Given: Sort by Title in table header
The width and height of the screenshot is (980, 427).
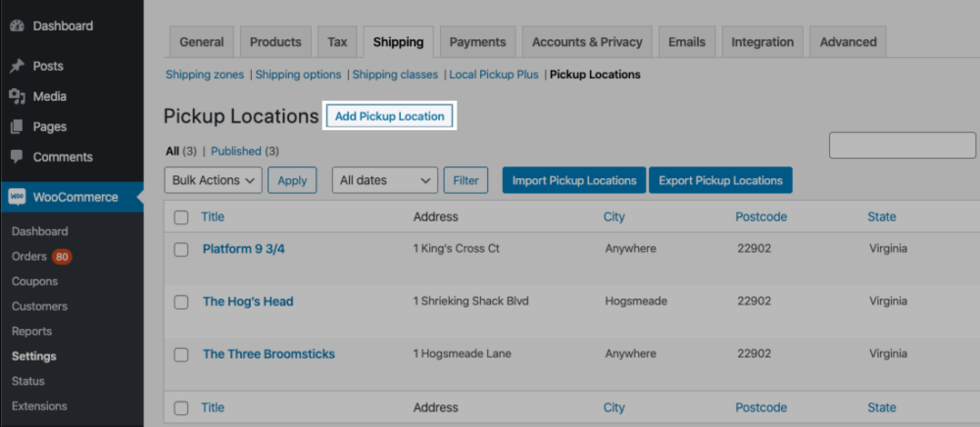Looking at the screenshot, I should click(x=213, y=217).
